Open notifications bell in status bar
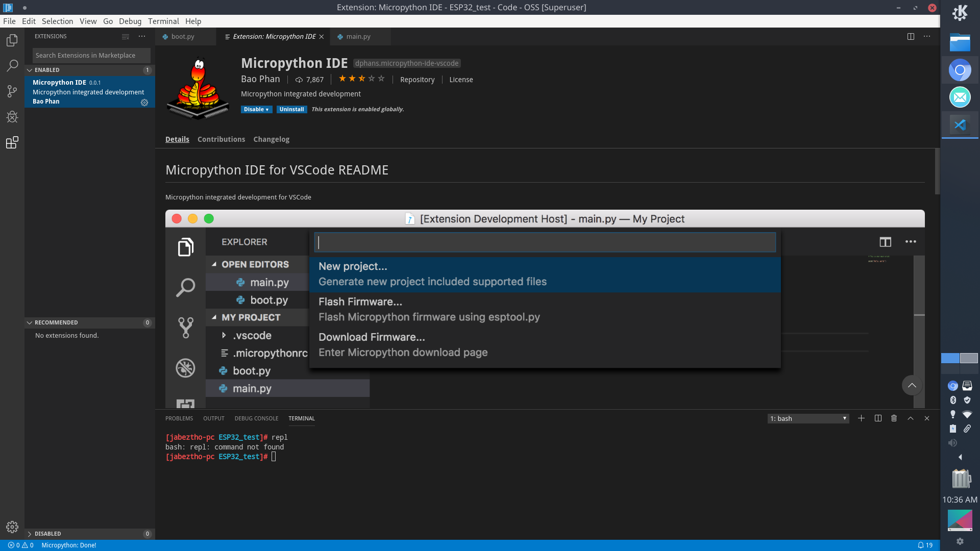 pos(925,545)
